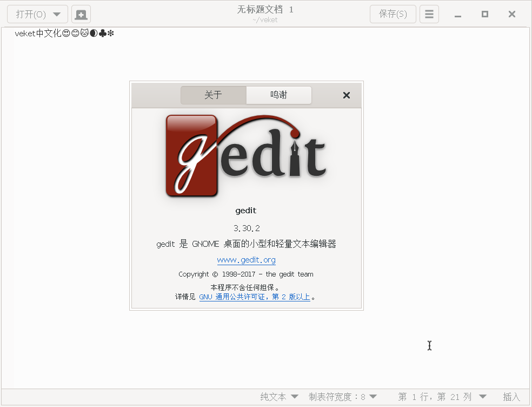Open the gedit hamburger menu
The width and height of the screenshot is (532, 407).
[x=429, y=14]
